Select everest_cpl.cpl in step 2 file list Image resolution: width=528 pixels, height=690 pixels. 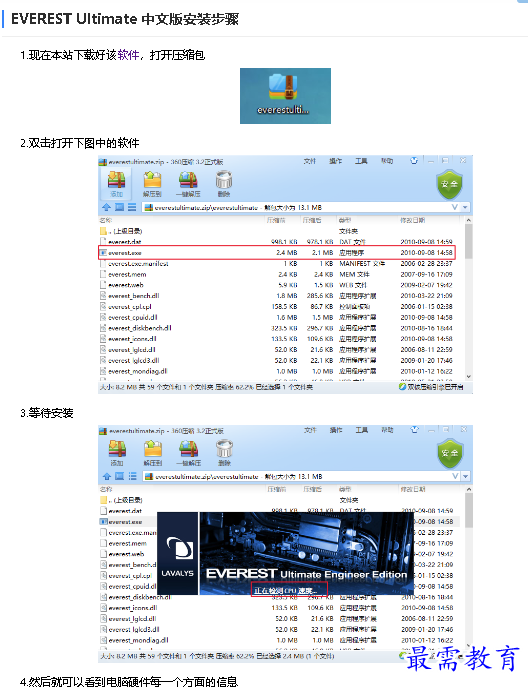(281, 306)
